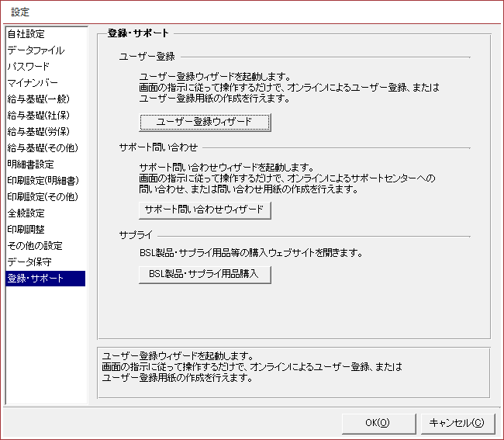This screenshot has width=504, height=440.
Task: Open 給与基礎(その他) settings
Action: [x=42, y=148]
